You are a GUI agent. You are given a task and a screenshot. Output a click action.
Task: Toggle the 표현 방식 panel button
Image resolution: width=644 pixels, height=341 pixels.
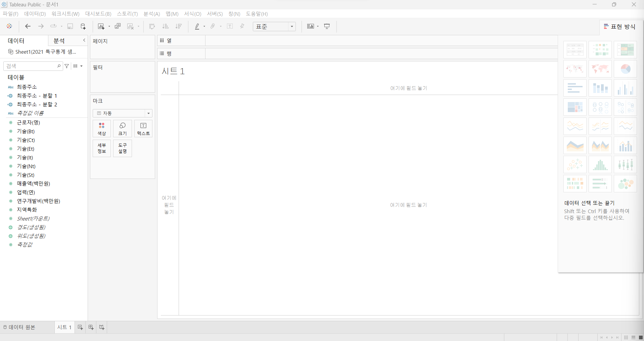tap(620, 27)
